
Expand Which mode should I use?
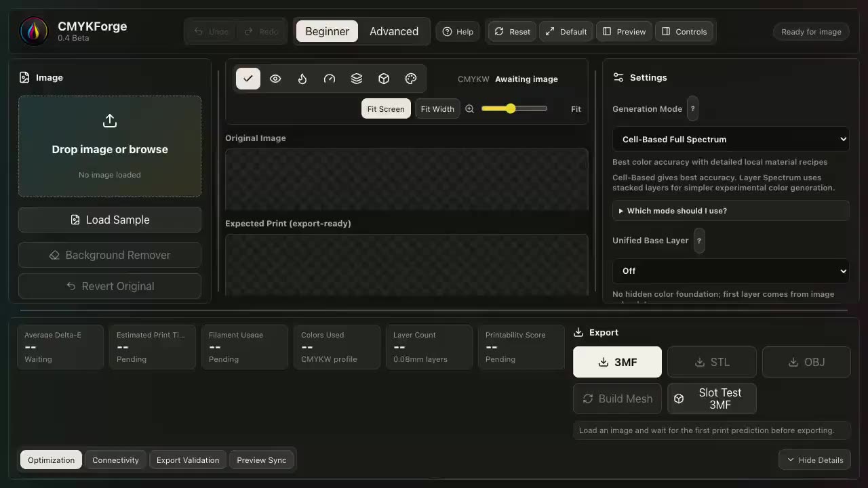point(731,211)
